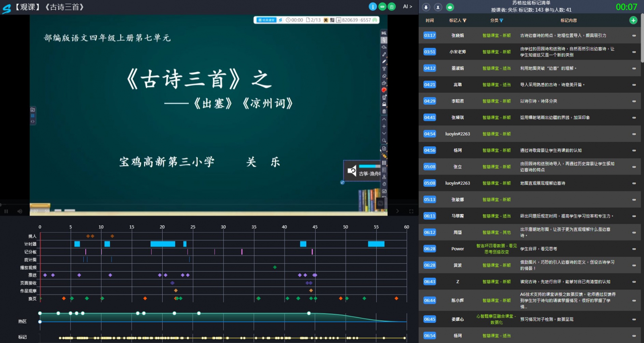Open options menu for the 03:17 row
The width and height of the screenshot is (644, 343).
tap(634, 35)
